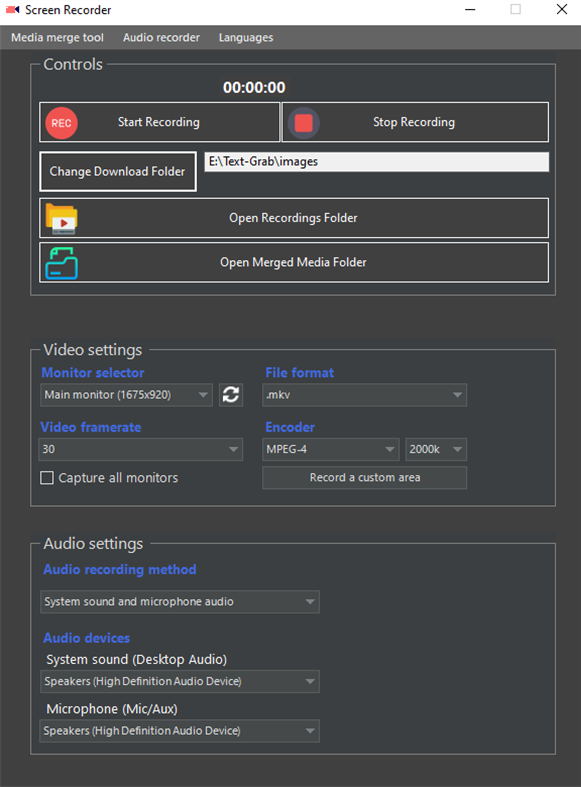Start Recording the screen

pyautogui.click(x=160, y=122)
